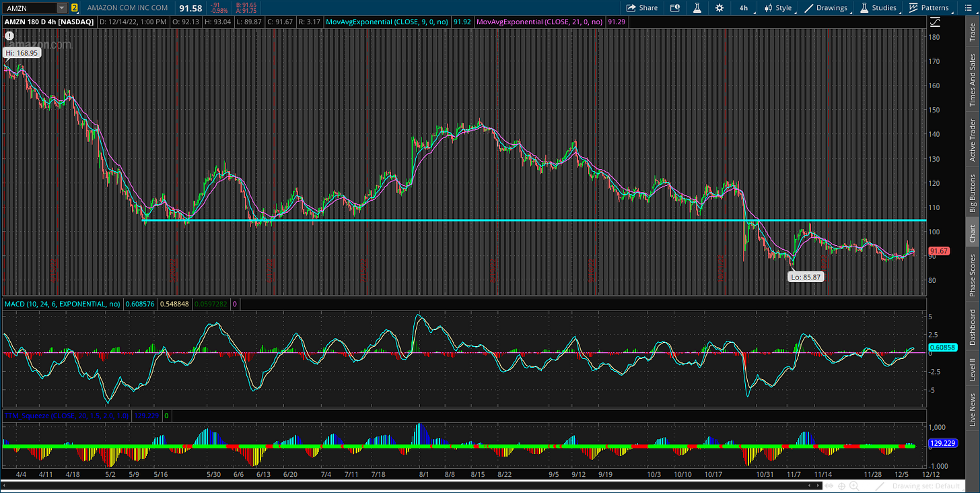980x493 pixels.
Task: Switch to the Active Trader tab
Action: 973,141
